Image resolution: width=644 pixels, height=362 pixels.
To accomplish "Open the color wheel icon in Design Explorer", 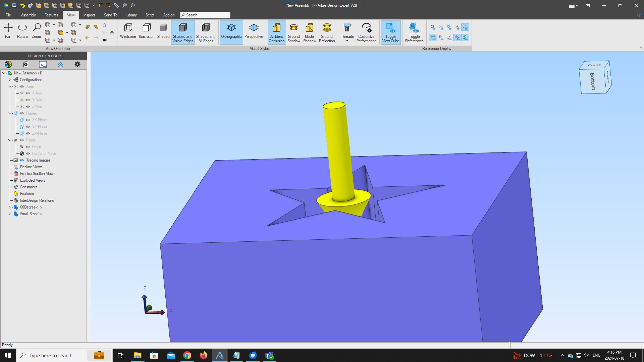I will click(x=8, y=64).
